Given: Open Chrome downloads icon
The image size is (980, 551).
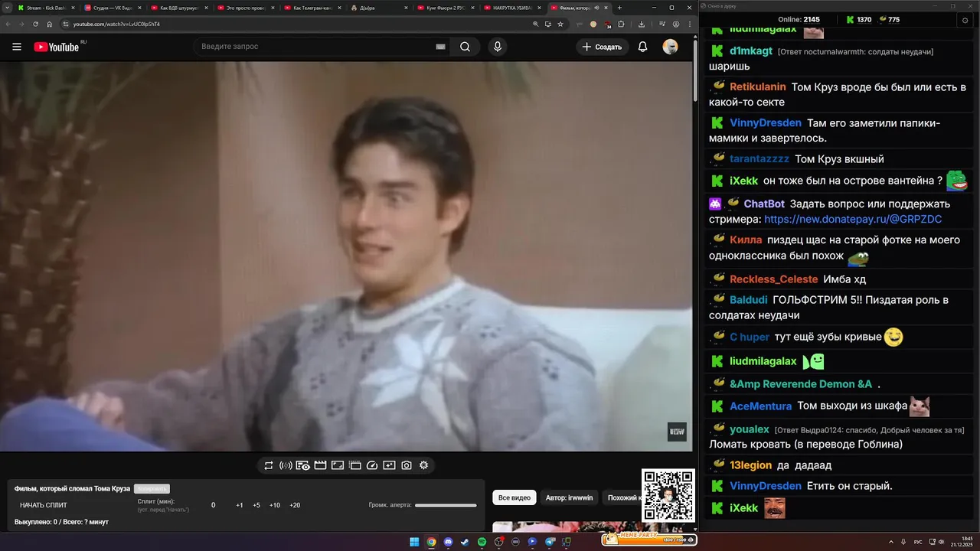Looking at the screenshot, I should (x=642, y=24).
